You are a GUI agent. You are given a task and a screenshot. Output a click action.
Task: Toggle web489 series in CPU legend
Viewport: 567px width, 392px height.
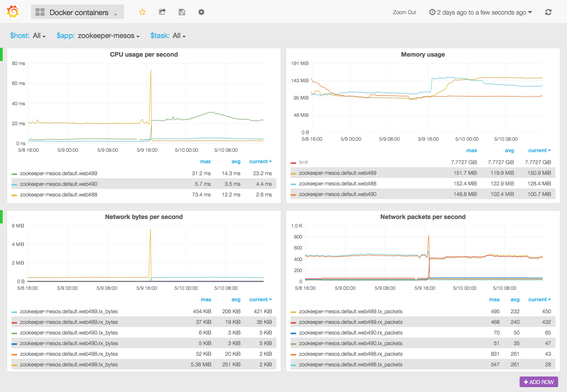(x=58, y=173)
